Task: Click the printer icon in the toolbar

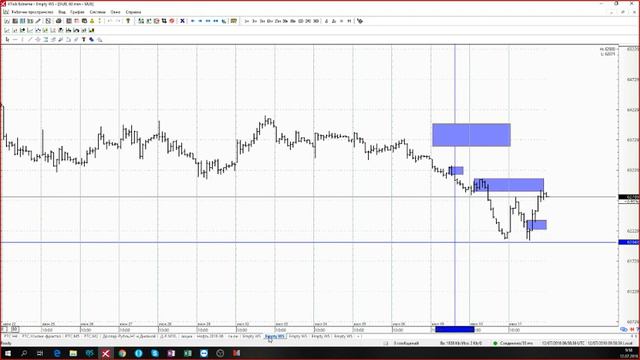Action: 58,21
